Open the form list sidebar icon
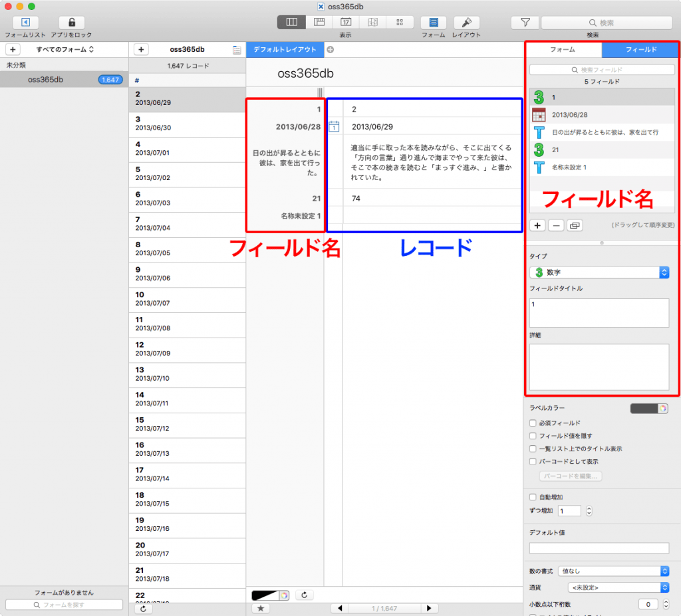 point(25,22)
